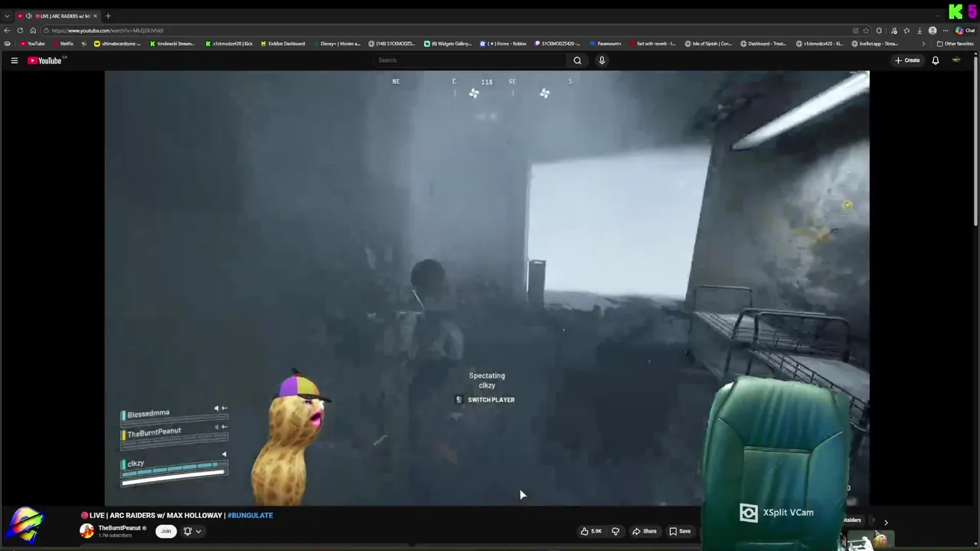Open the Isle of Siptah bookmark

coord(708,44)
